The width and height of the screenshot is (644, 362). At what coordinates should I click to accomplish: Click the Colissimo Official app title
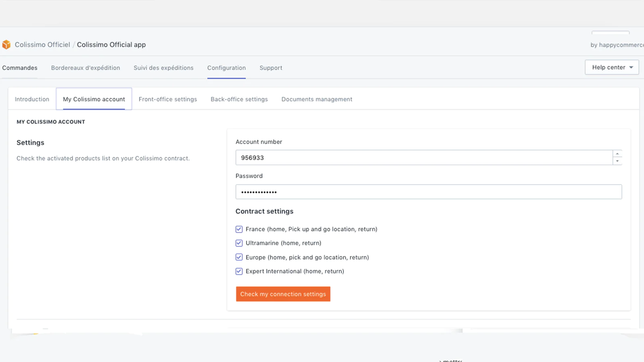coord(111,45)
